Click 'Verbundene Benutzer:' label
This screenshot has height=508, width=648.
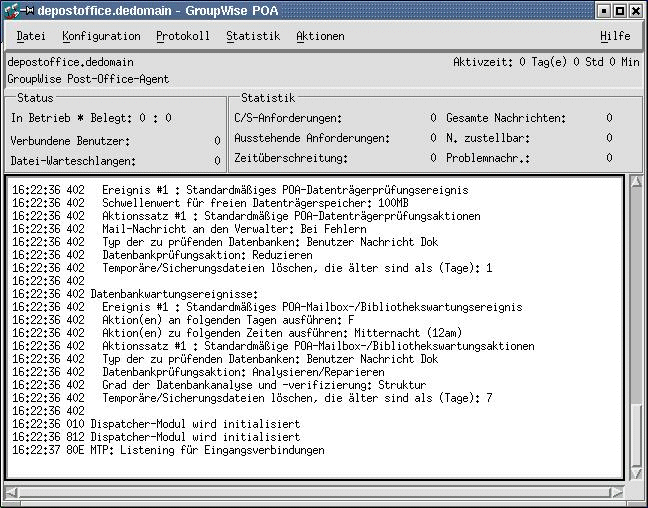click(x=70, y=141)
